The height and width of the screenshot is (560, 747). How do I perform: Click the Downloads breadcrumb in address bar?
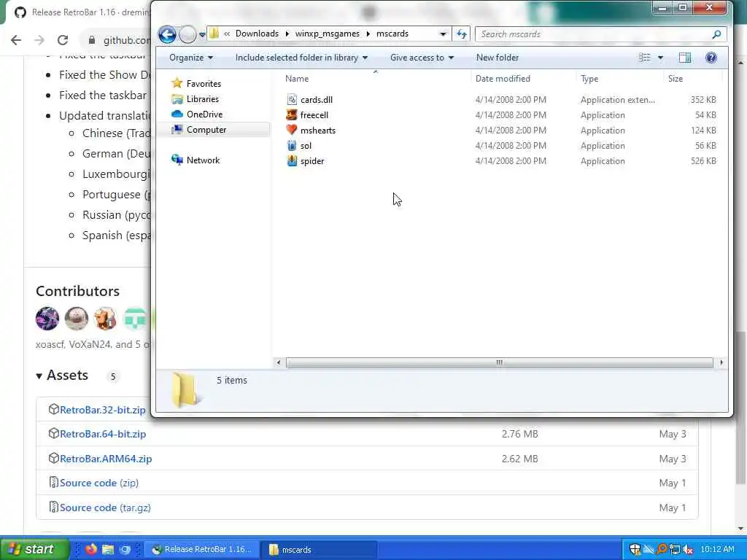point(257,34)
